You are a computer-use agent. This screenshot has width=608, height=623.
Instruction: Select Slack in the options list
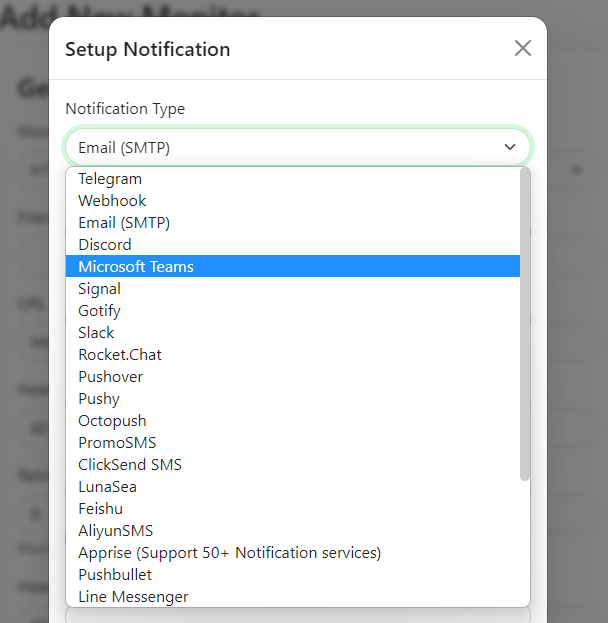[96, 333]
